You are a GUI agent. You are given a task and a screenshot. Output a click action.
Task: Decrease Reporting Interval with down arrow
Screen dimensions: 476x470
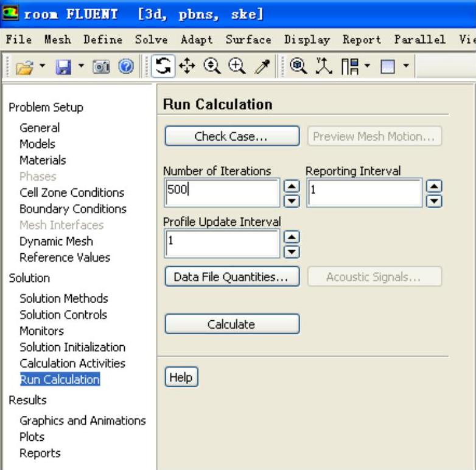[x=435, y=199]
